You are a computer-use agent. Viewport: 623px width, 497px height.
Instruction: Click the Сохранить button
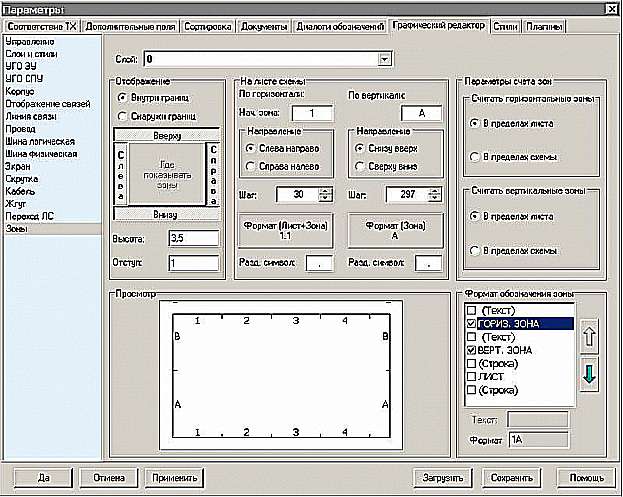[x=511, y=478]
